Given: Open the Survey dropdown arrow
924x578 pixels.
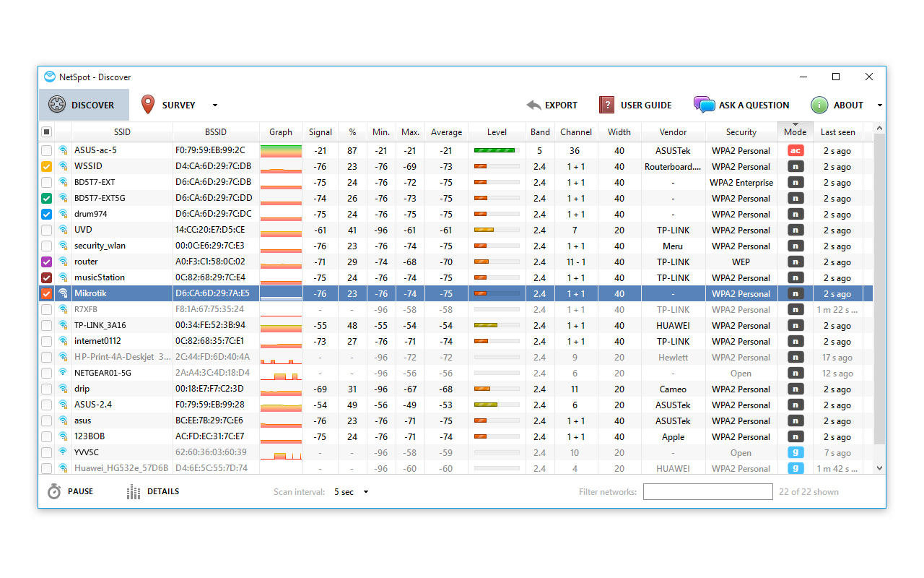Looking at the screenshot, I should (x=214, y=105).
